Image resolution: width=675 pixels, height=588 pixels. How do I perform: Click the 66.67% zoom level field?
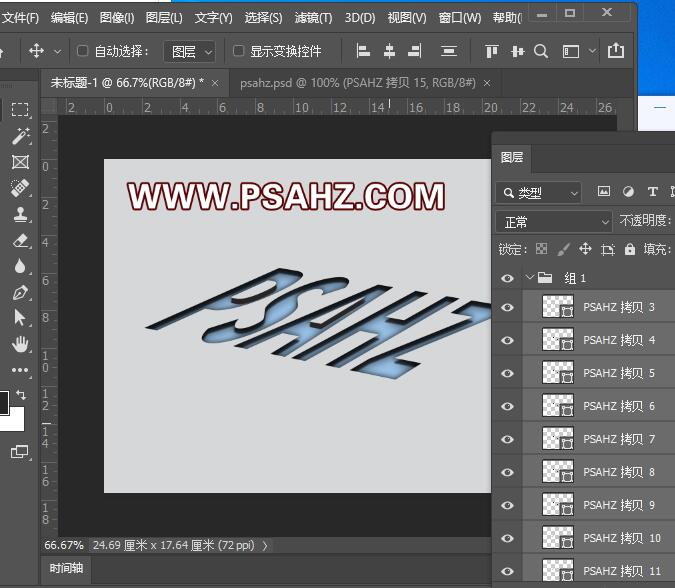[x=64, y=545]
